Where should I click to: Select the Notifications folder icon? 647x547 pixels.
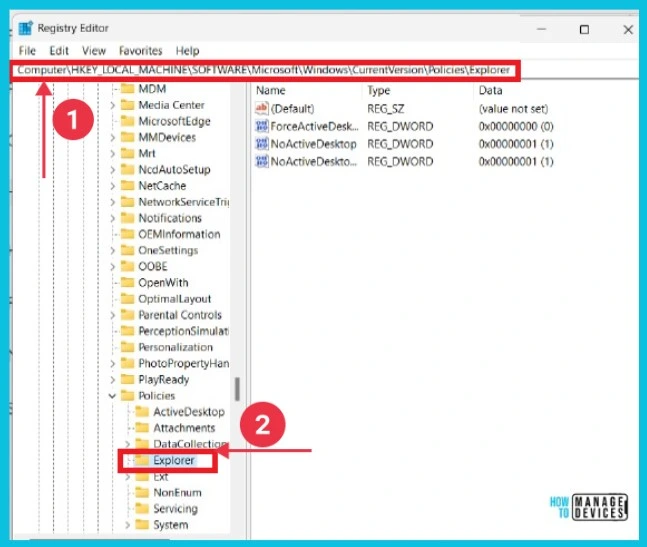click(x=128, y=218)
